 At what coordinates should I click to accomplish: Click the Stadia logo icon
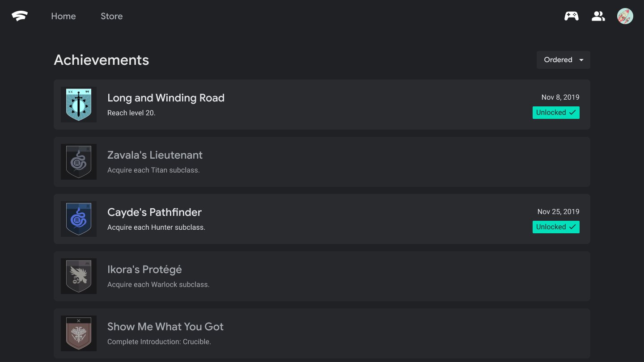pyautogui.click(x=20, y=16)
